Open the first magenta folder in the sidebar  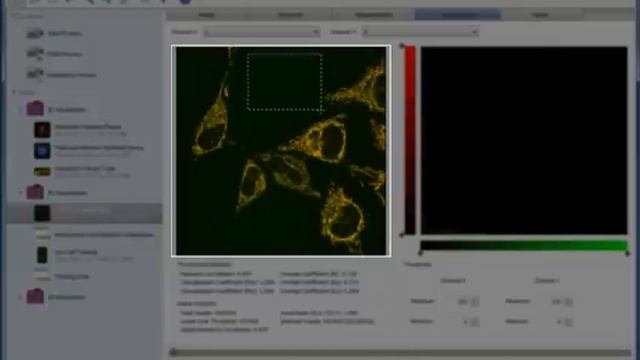[35, 109]
